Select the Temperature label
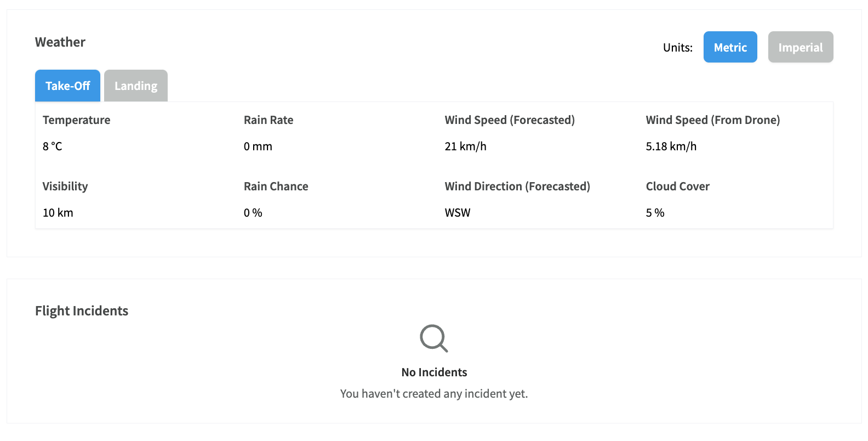 pos(76,120)
